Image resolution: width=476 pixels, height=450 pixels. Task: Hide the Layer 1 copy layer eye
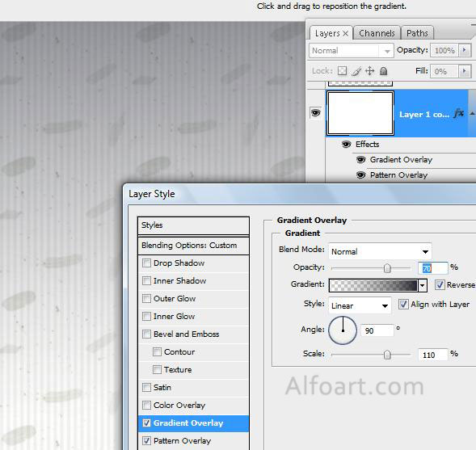(315, 113)
